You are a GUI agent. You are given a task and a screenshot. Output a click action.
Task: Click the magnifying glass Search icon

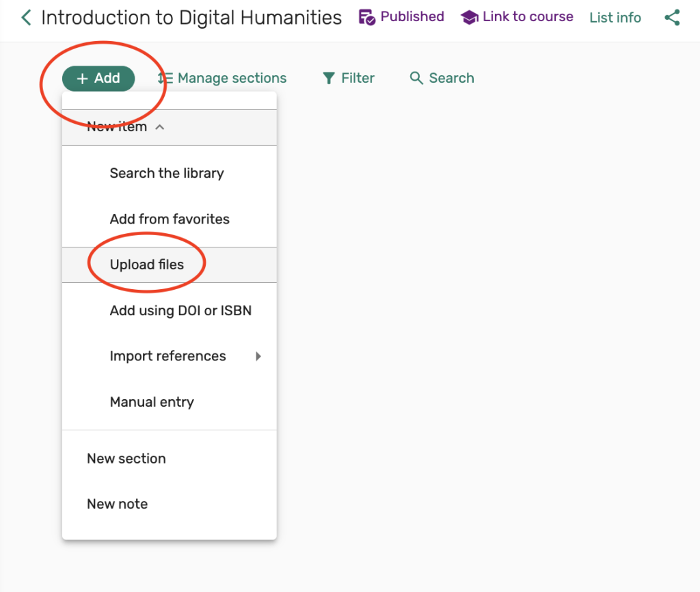tap(416, 79)
